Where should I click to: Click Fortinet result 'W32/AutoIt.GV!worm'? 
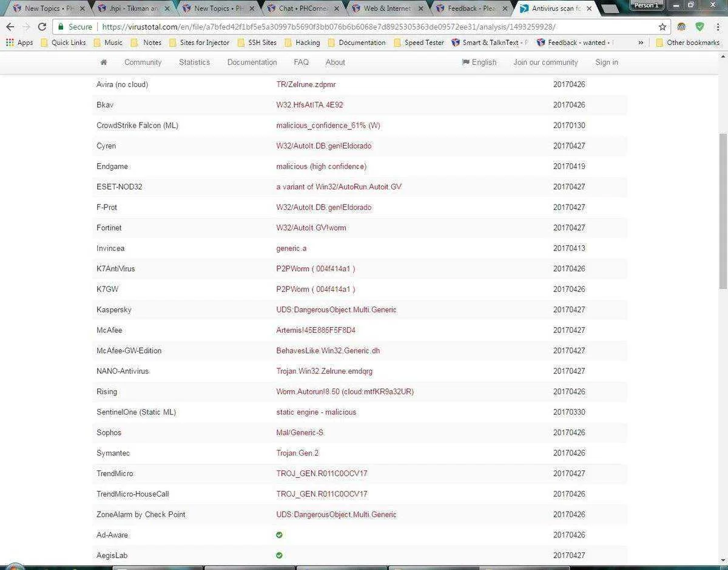pos(311,228)
